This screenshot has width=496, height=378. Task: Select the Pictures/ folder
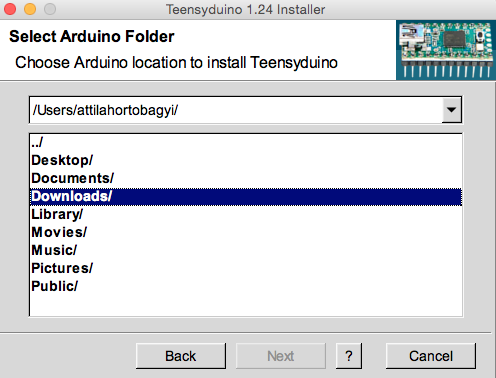click(x=246, y=268)
